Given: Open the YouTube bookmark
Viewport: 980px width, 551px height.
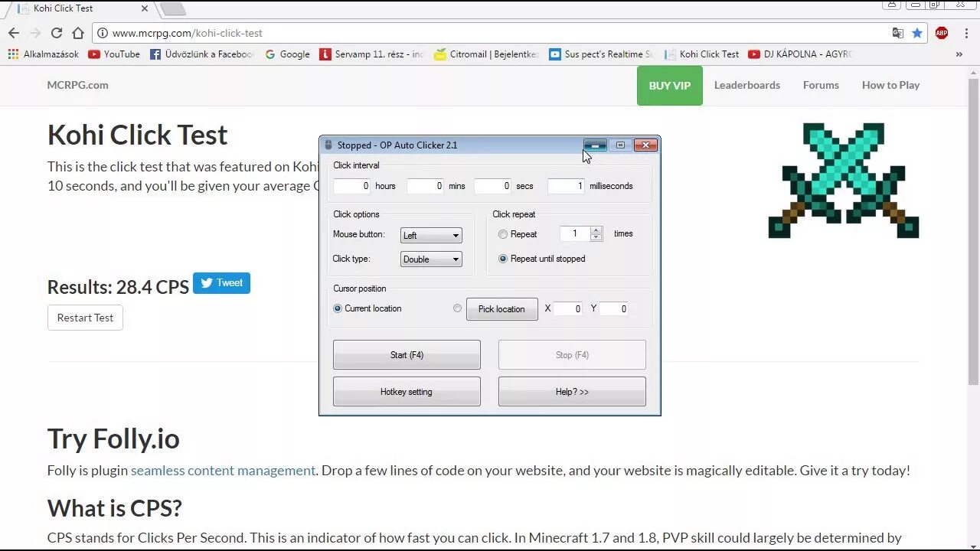Looking at the screenshot, I should click(114, 54).
